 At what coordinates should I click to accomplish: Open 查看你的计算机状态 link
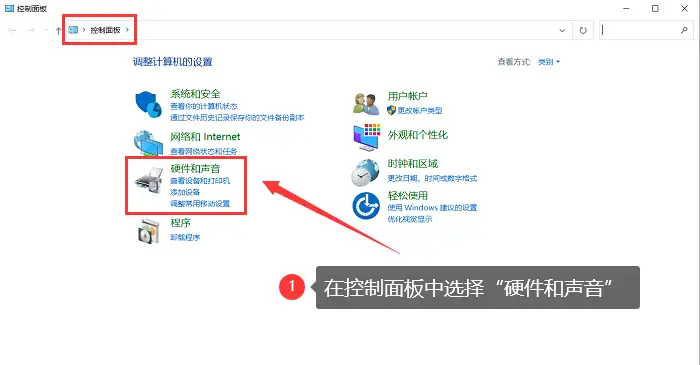[x=204, y=106]
